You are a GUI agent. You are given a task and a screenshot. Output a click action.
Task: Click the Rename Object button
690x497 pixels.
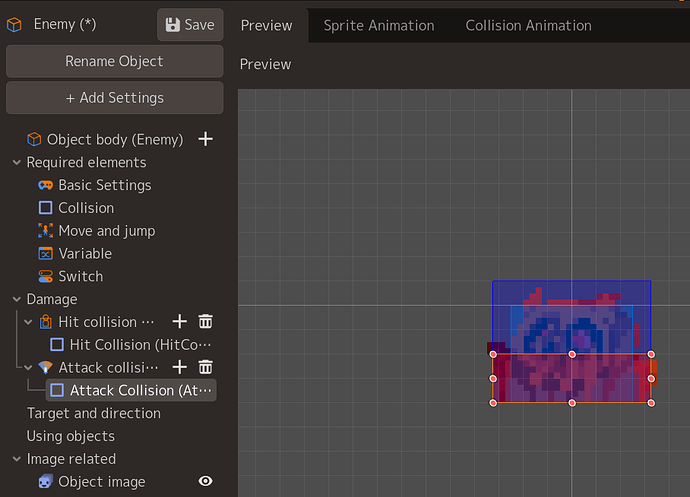114,61
